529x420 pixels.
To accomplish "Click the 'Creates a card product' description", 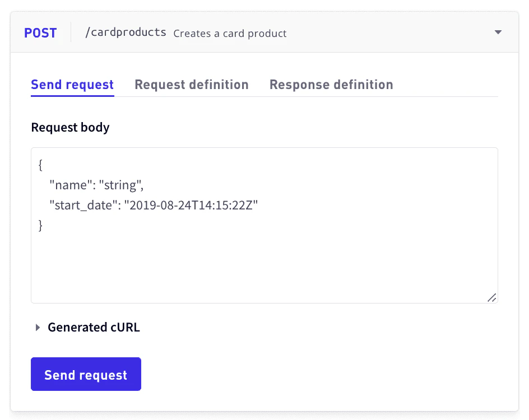I will tap(230, 34).
